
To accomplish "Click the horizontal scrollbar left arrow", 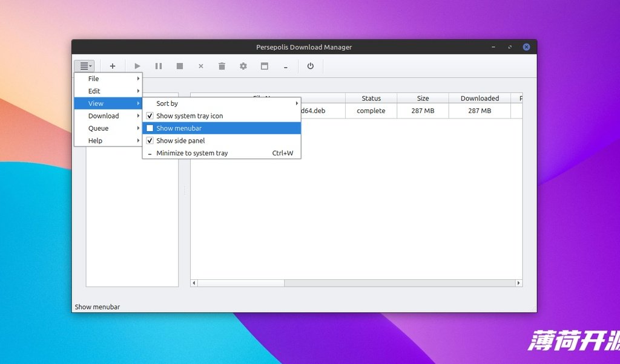I will (x=194, y=283).
